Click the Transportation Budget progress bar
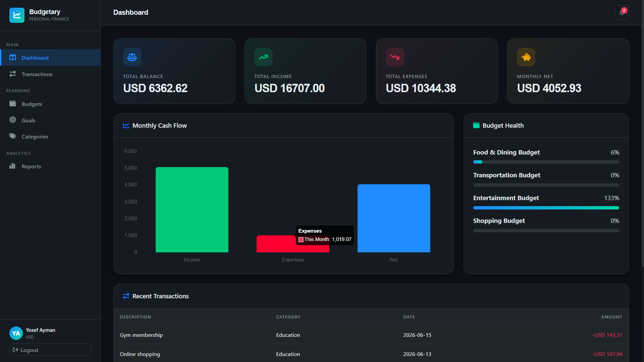Screen dimensions: 644x362 546,185
